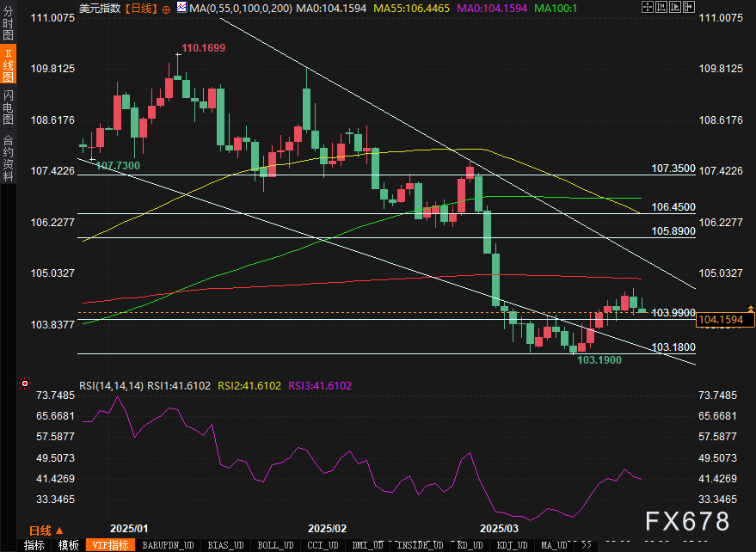Click the 104.1594 current price tag
The height and width of the screenshot is (552, 756).
(726, 320)
